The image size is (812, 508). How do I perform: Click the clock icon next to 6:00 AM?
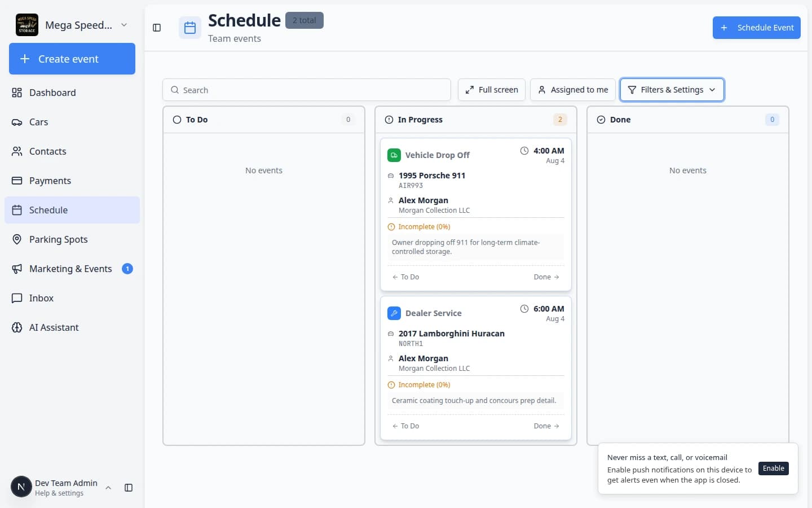524,309
